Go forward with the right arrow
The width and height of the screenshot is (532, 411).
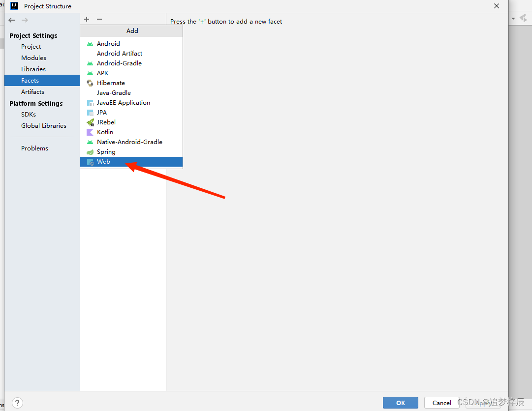point(25,20)
